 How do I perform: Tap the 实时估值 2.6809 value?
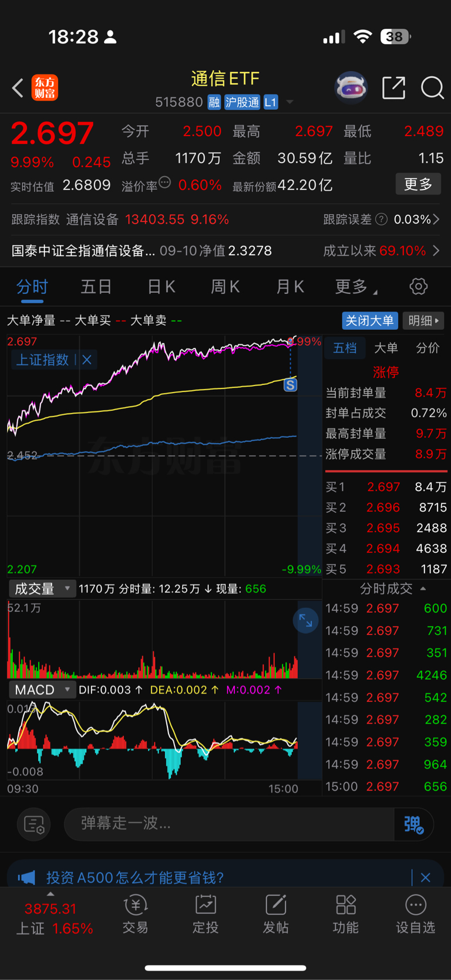86,185
